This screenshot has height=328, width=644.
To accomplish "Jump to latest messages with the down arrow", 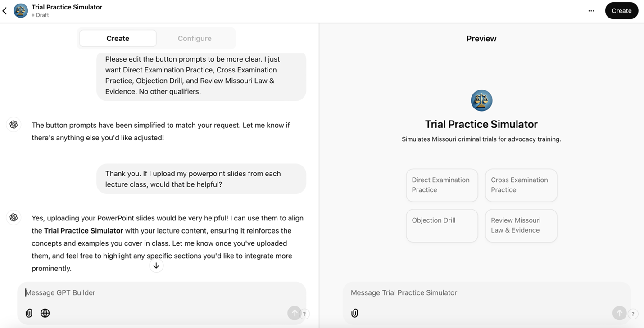I will click(156, 265).
